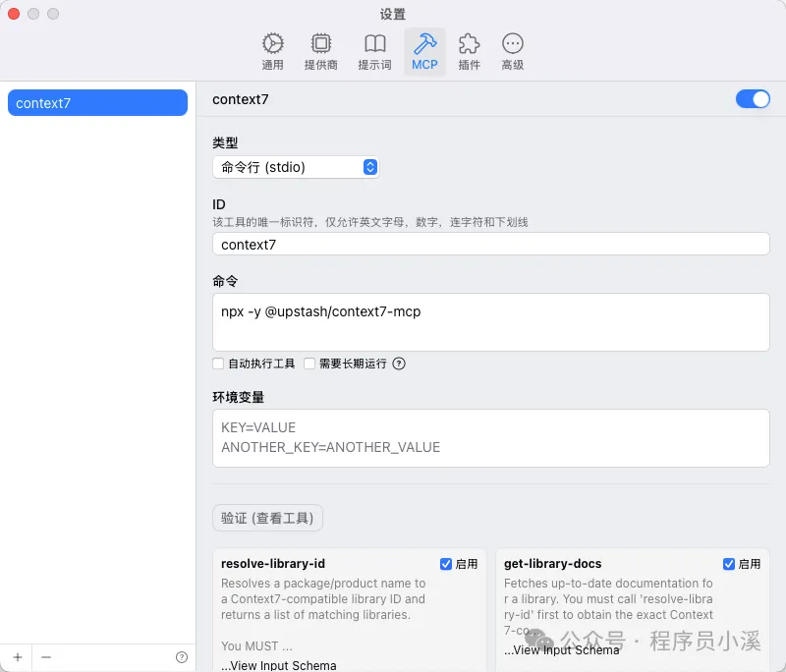
Task: Show help for 需要长期运行 option
Action: pyautogui.click(x=399, y=364)
